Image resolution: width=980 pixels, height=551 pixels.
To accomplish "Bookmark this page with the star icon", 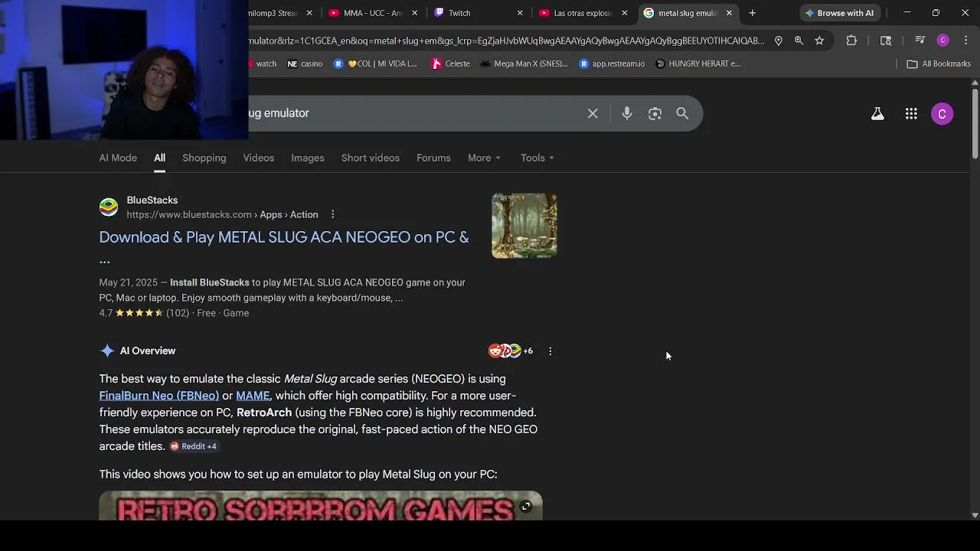I will (819, 41).
